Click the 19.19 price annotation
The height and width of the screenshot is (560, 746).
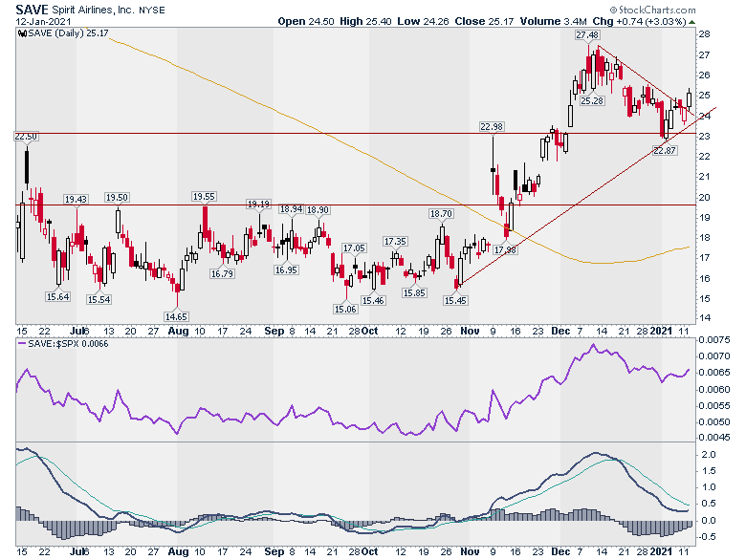click(x=258, y=204)
